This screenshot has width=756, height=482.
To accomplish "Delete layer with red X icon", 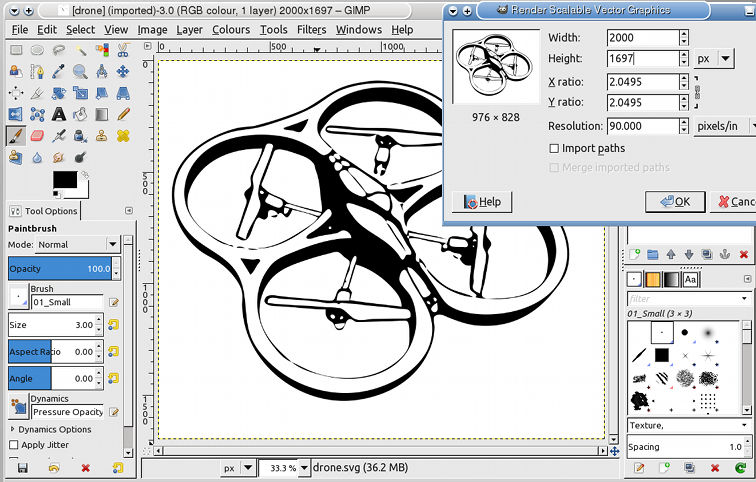I will pos(743,254).
